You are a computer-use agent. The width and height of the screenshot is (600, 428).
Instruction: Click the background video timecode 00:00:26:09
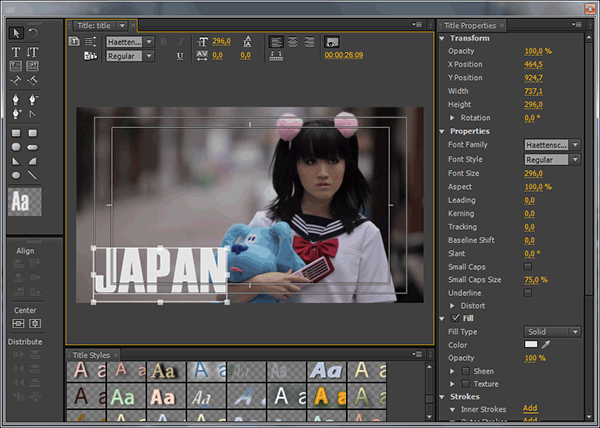pyautogui.click(x=344, y=55)
